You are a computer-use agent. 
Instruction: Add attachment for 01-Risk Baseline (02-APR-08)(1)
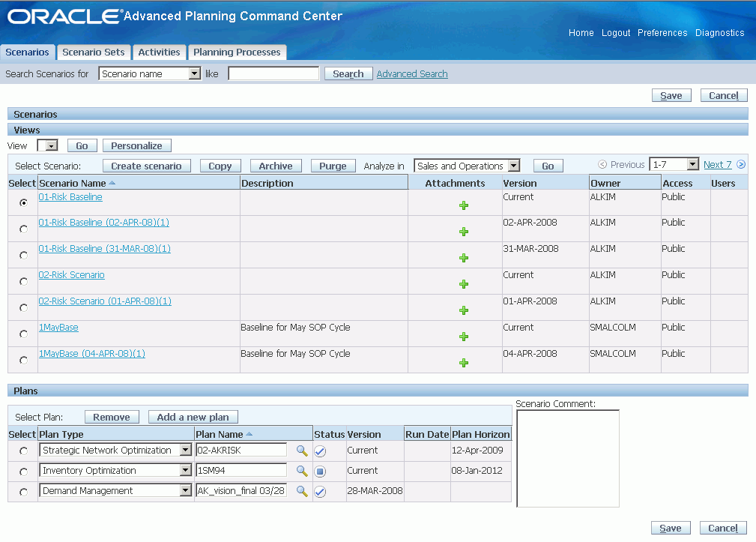[463, 232]
